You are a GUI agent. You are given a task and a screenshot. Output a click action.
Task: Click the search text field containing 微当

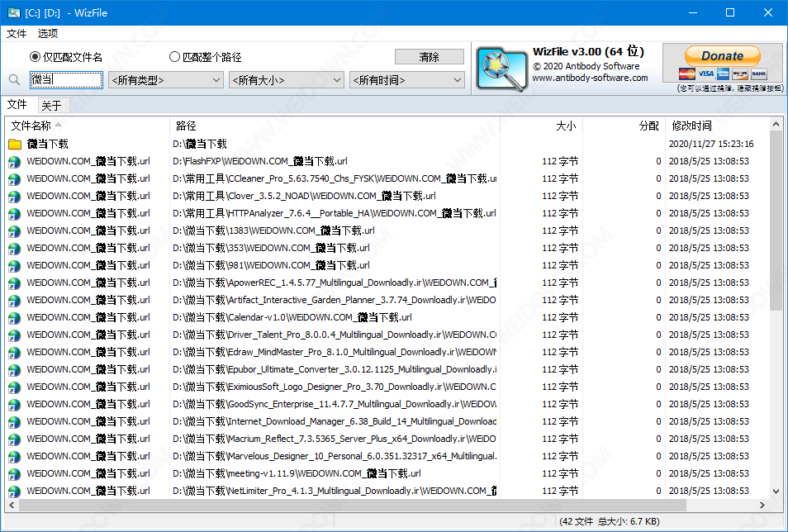[x=66, y=80]
